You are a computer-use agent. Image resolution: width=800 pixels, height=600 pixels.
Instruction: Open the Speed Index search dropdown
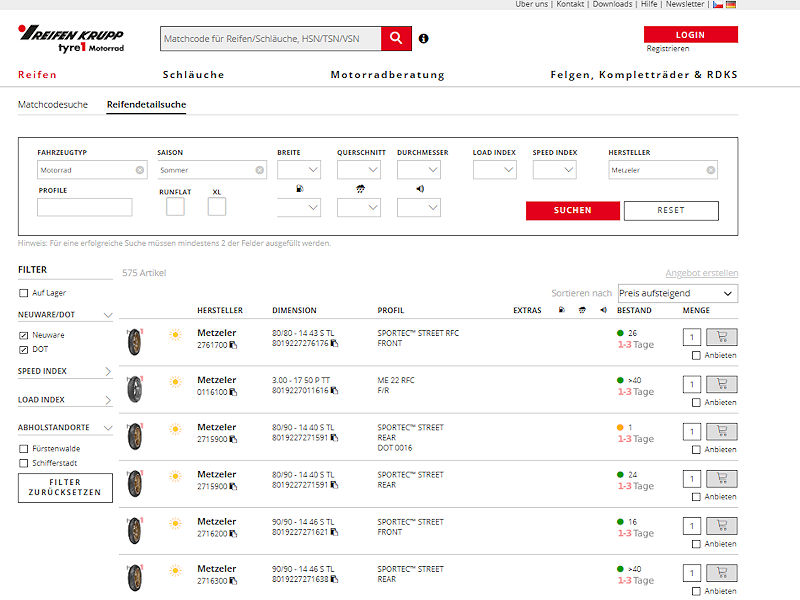(555, 170)
